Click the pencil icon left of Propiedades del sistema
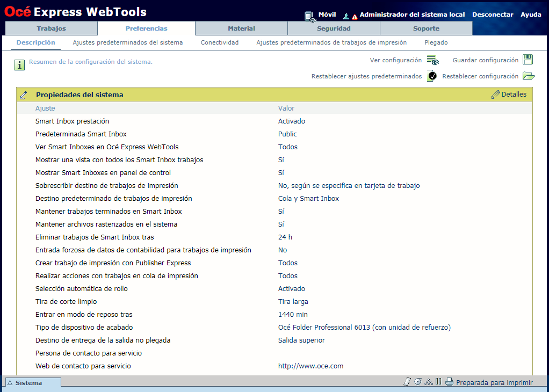 23,95
